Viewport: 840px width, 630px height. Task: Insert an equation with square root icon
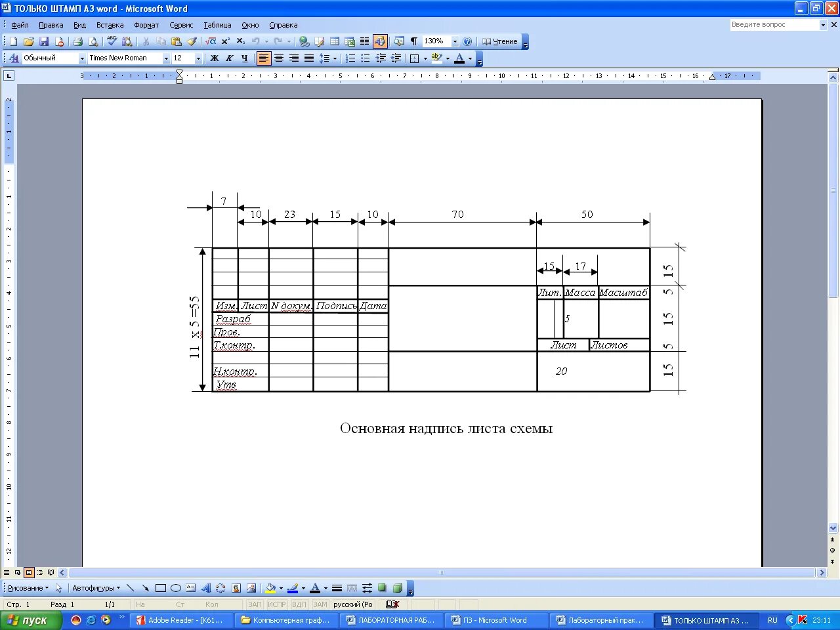click(211, 41)
